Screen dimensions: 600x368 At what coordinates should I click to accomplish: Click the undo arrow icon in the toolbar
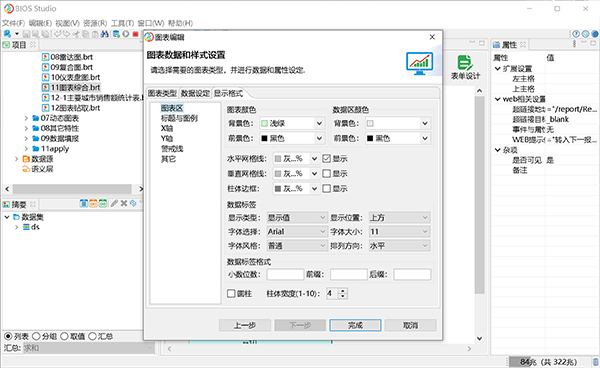[57, 34]
